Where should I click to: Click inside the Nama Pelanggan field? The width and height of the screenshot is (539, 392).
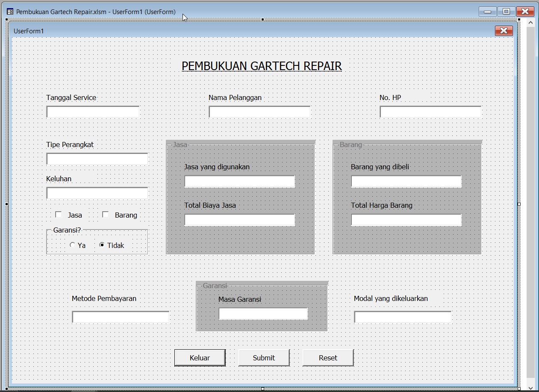click(259, 111)
